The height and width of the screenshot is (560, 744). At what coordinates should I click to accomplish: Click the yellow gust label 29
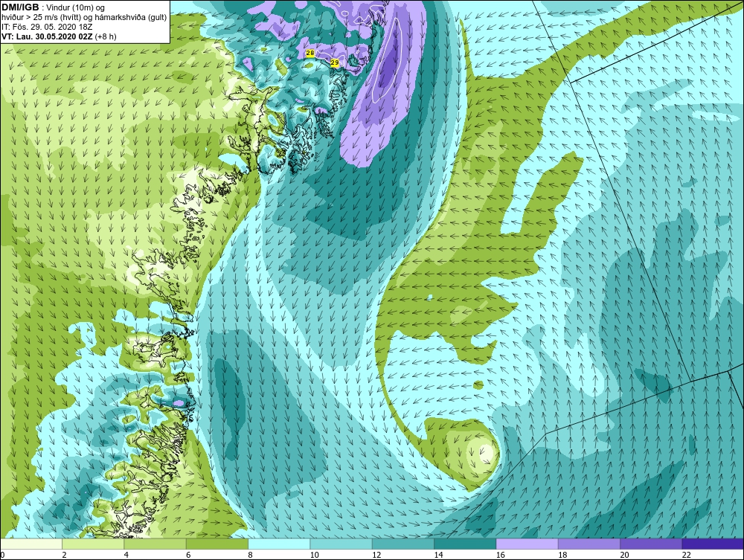[335, 62]
